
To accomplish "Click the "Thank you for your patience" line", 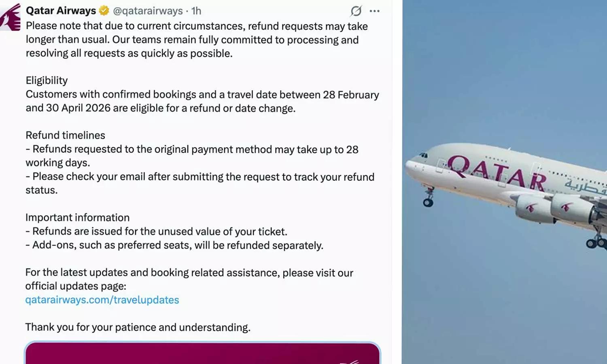I will coord(138,327).
